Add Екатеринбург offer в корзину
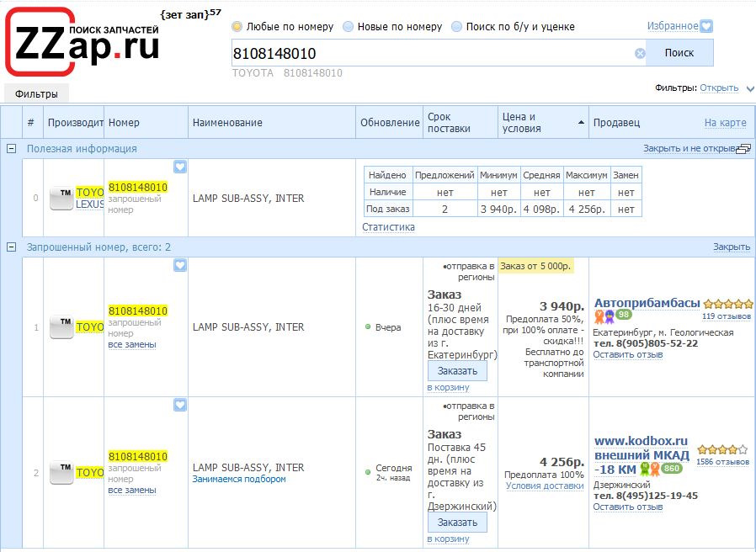 click(449, 387)
